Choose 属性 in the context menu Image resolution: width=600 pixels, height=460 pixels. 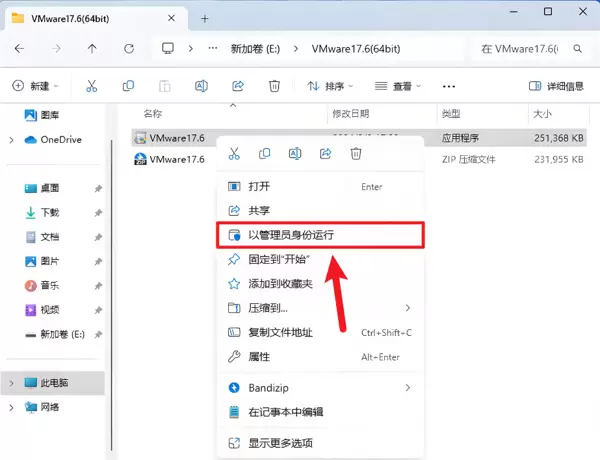[x=259, y=356]
